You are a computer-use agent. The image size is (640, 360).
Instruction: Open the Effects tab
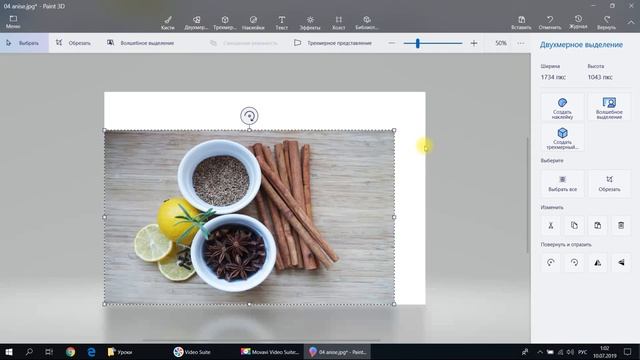(310, 23)
